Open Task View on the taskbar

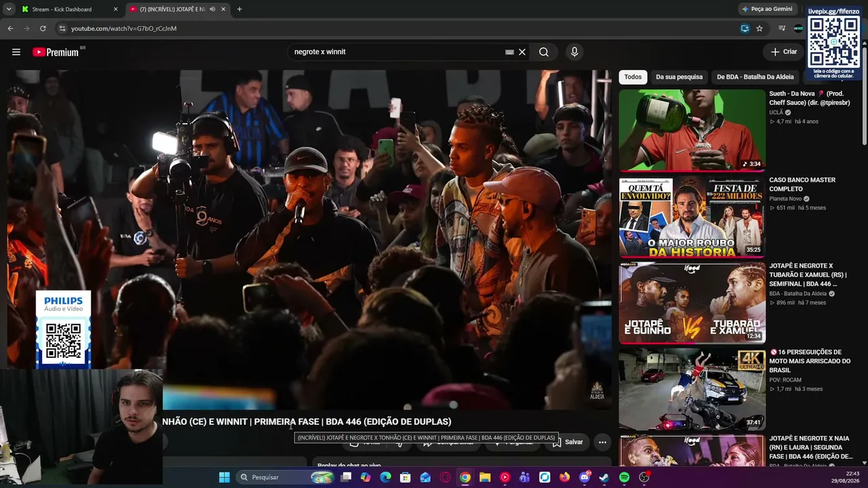pos(346,477)
